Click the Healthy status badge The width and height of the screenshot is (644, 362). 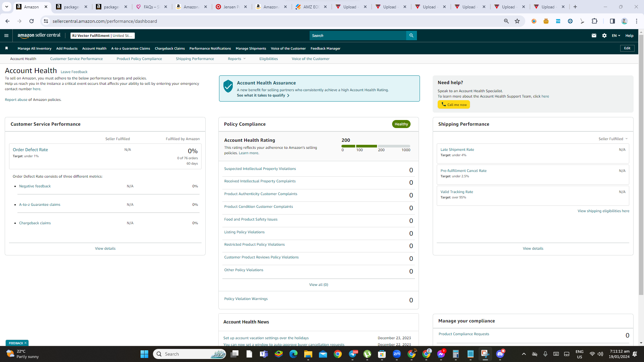(x=401, y=124)
